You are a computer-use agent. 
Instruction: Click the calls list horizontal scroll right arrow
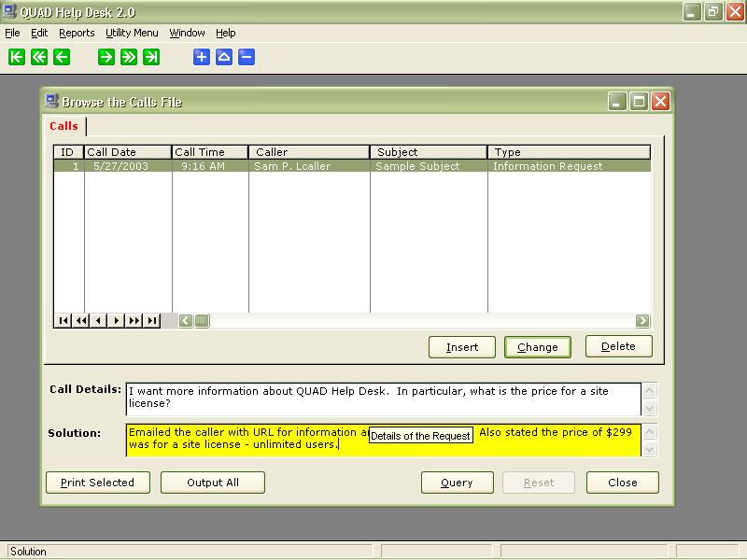point(642,321)
